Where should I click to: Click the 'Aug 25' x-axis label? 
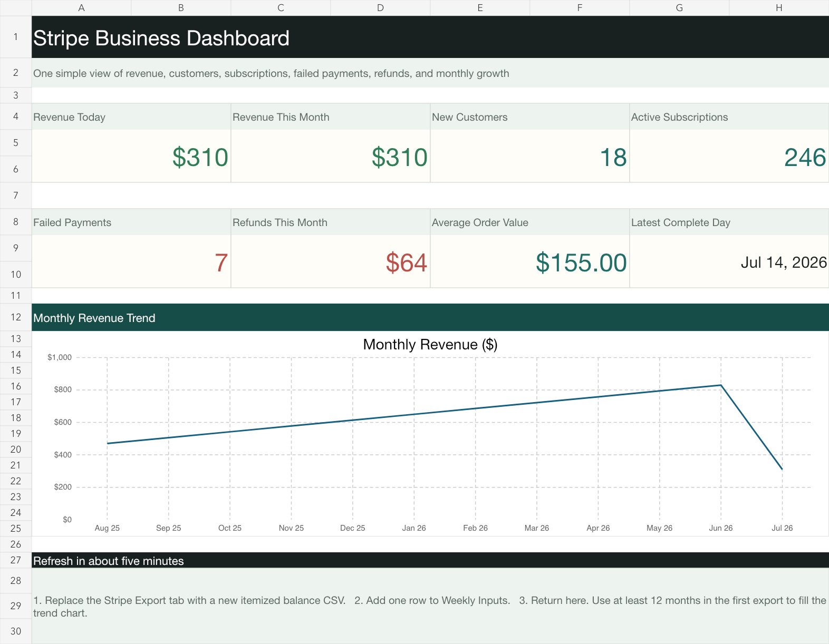tap(107, 528)
